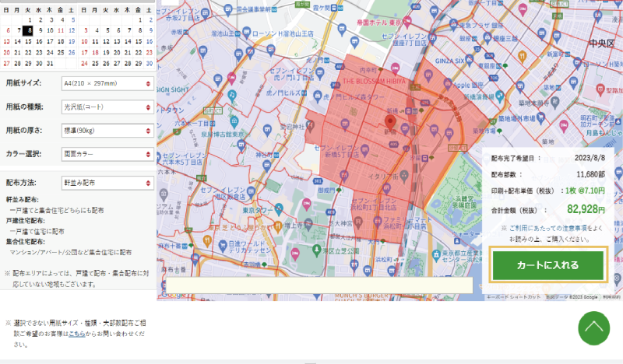Click the 新橋演舞場 theater marker
Image resolution: width=623 pixels, height=364 pixels.
(500, 96)
